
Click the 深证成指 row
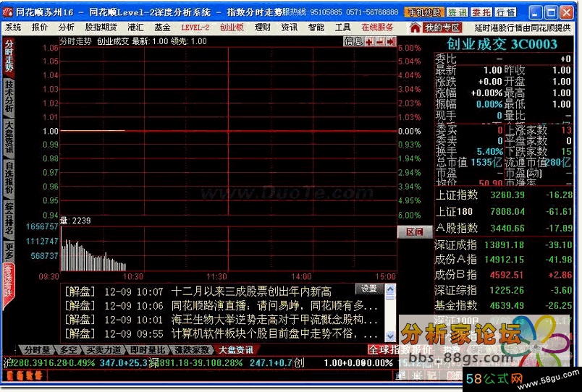[x=504, y=244]
